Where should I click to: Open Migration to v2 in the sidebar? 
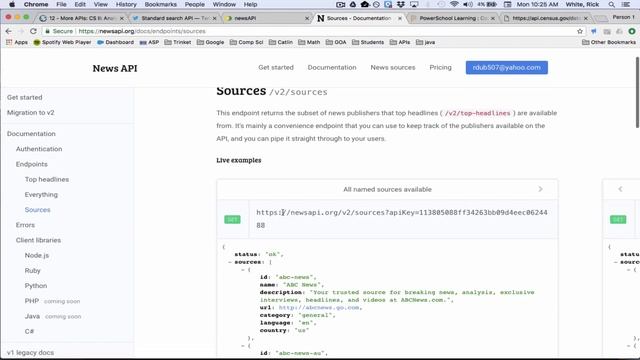[x=31, y=112]
